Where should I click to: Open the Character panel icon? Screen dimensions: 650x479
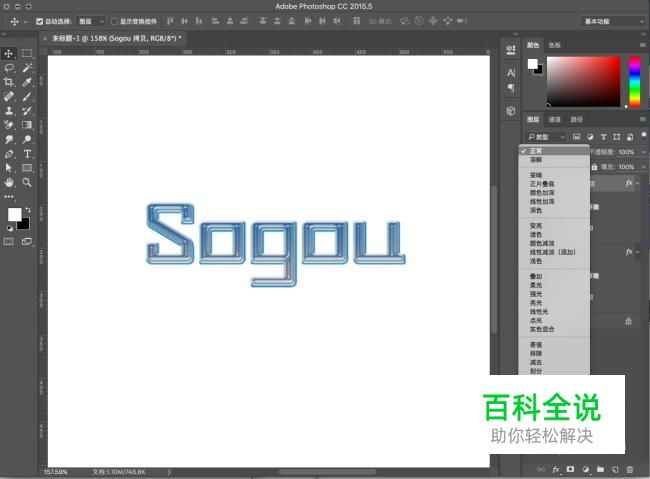(511, 73)
